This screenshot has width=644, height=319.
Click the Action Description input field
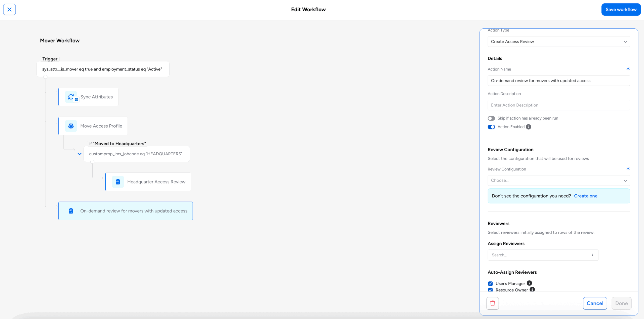click(x=558, y=105)
